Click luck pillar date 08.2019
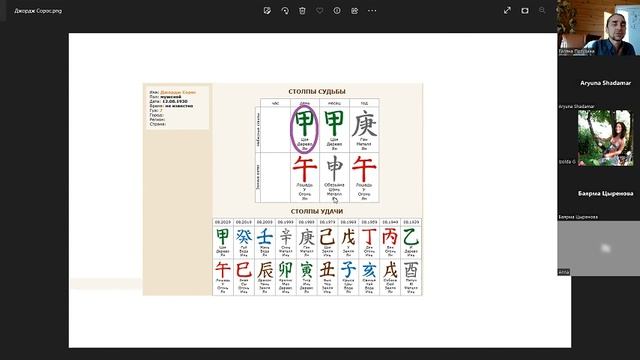 click(x=244, y=222)
